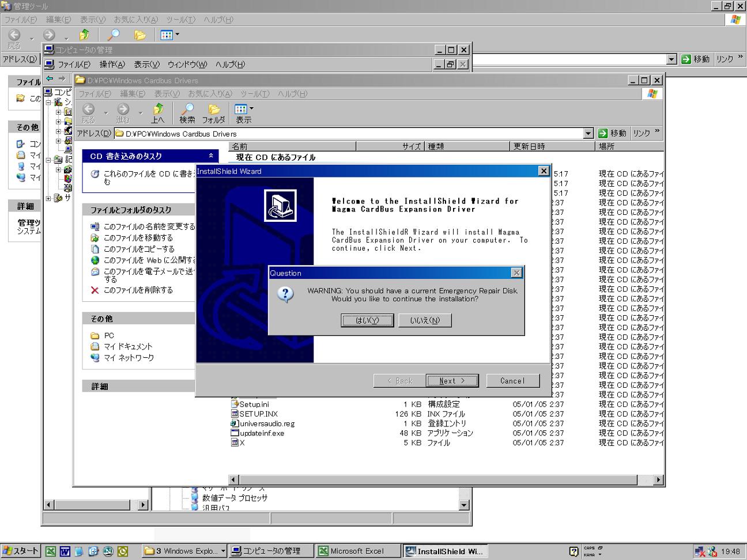The image size is (747, 560).
Task: Click このファイルの名前を変更する rename link
Action: point(149,226)
